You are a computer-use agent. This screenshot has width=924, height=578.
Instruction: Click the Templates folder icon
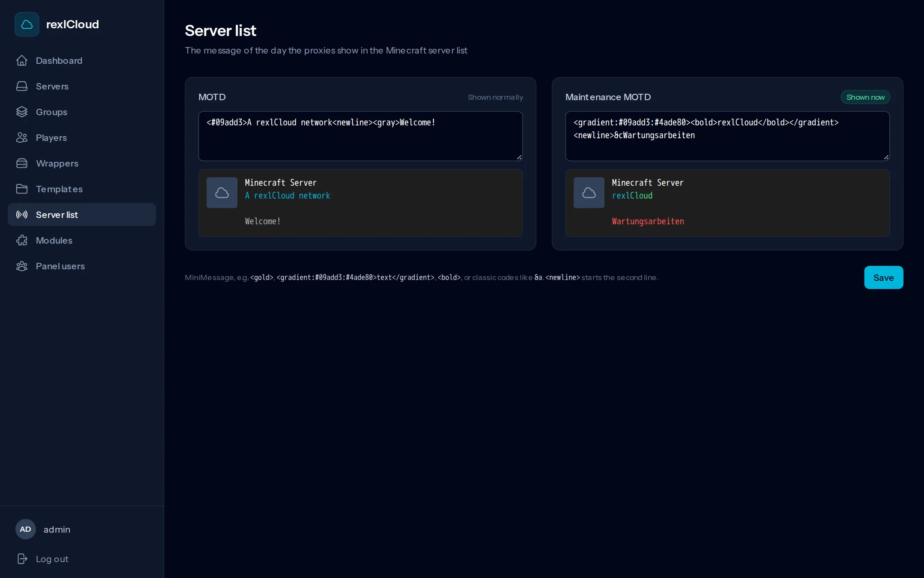pyautogui.click(x=22, y=189)
